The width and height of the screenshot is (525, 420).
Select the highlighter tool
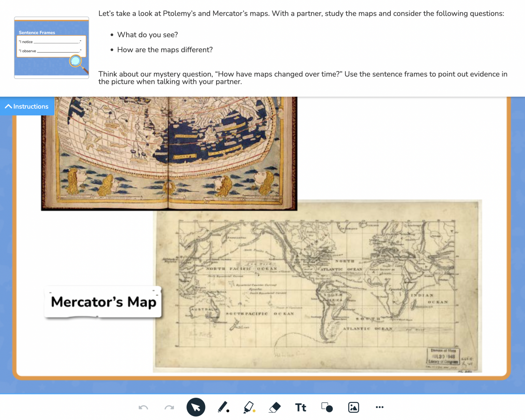(x=248, y=407)
